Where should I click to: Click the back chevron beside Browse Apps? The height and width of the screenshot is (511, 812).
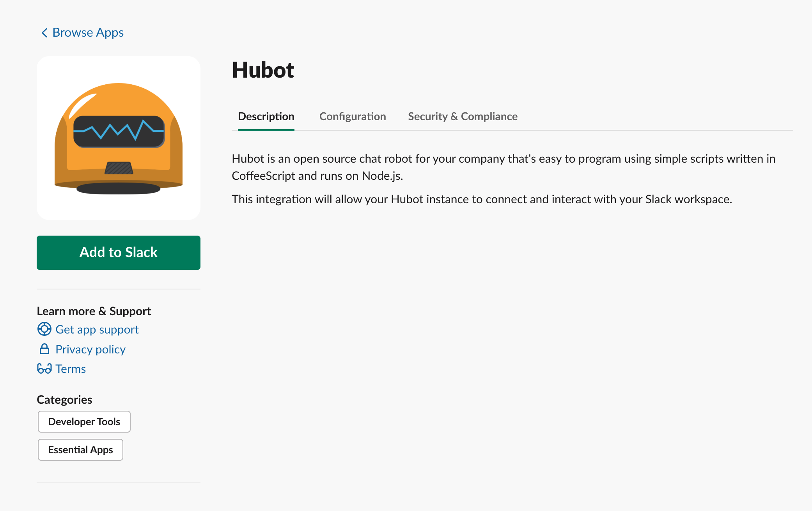pos(44,33)
